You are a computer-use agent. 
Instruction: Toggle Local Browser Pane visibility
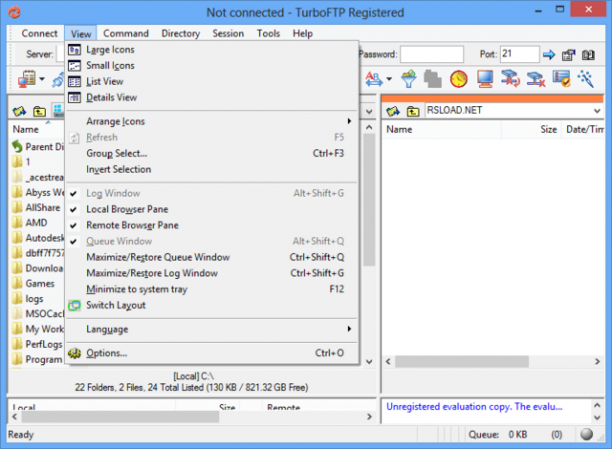pyautogui.click(x=212, y=209)
